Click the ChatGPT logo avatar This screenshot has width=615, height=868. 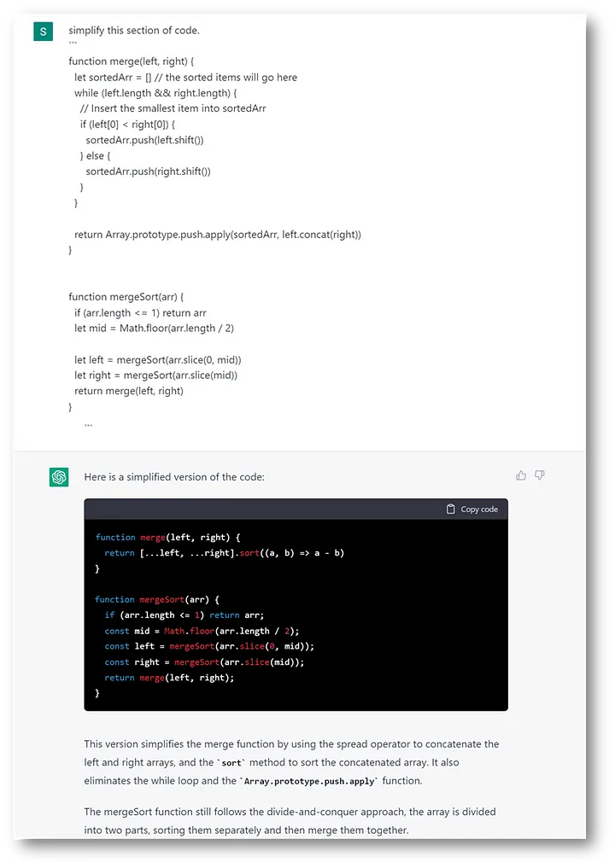pyautogui.click(x=59, y=477)
